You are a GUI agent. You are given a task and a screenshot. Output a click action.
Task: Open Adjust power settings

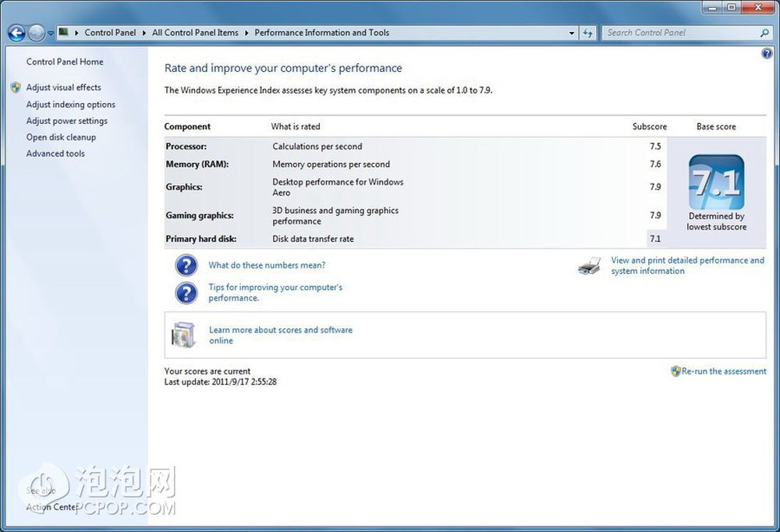pos(66,121)
